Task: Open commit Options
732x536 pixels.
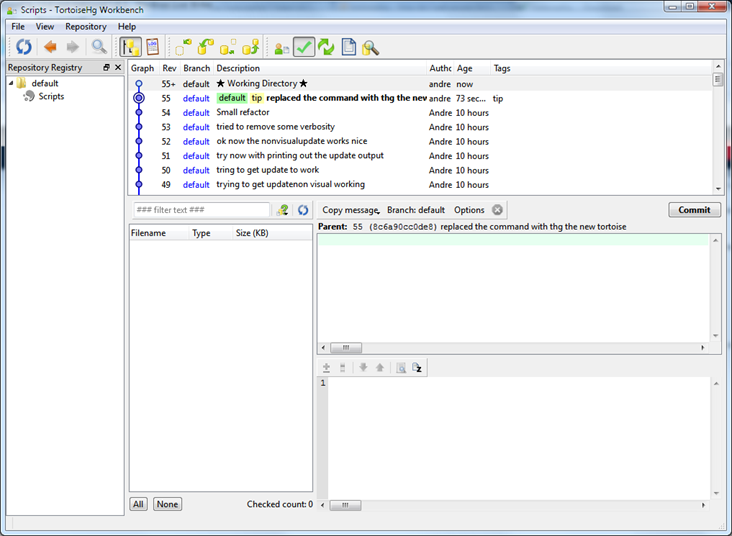Action: (x=469, y=210)
